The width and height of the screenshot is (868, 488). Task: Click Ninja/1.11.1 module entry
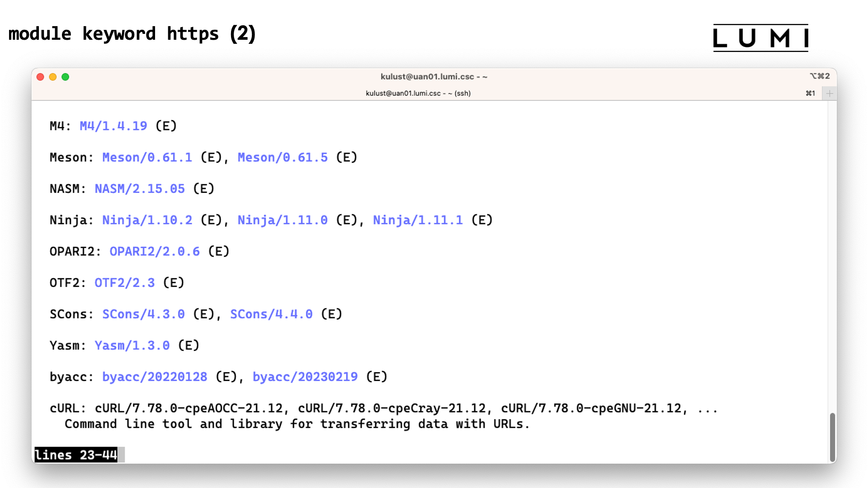pyautogui.click(x=418, y=220)
